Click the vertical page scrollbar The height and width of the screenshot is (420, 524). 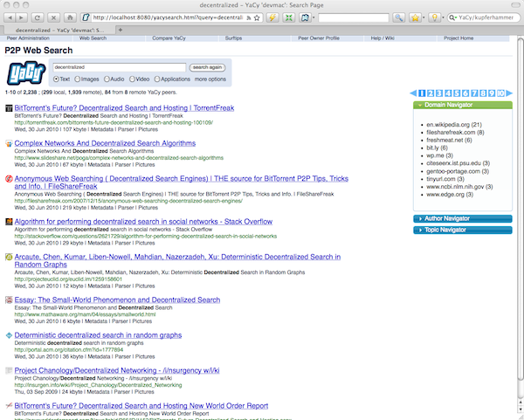tap(521, 210)
